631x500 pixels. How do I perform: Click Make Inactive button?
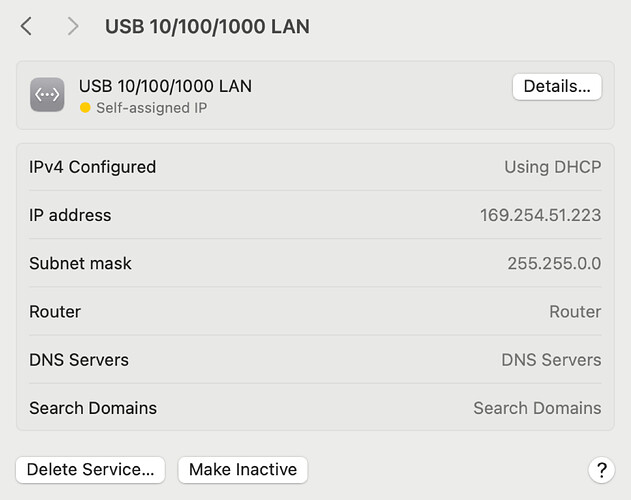tap(243, 469)
